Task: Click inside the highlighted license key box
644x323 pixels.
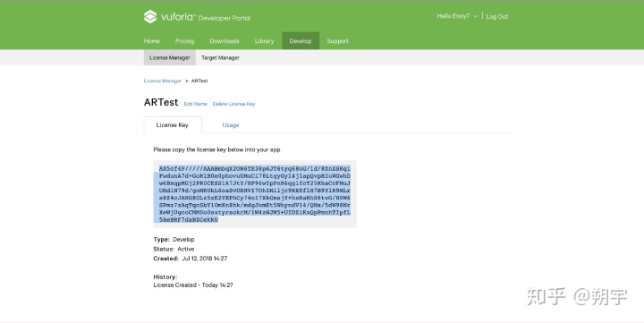Action: [x=255, y=194]
